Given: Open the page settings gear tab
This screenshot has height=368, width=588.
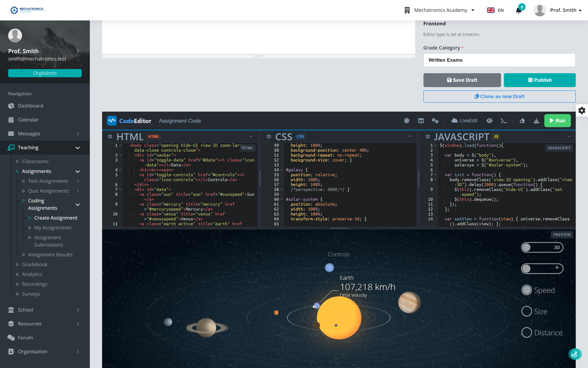Looking at the screenshot, I should 582,110.
